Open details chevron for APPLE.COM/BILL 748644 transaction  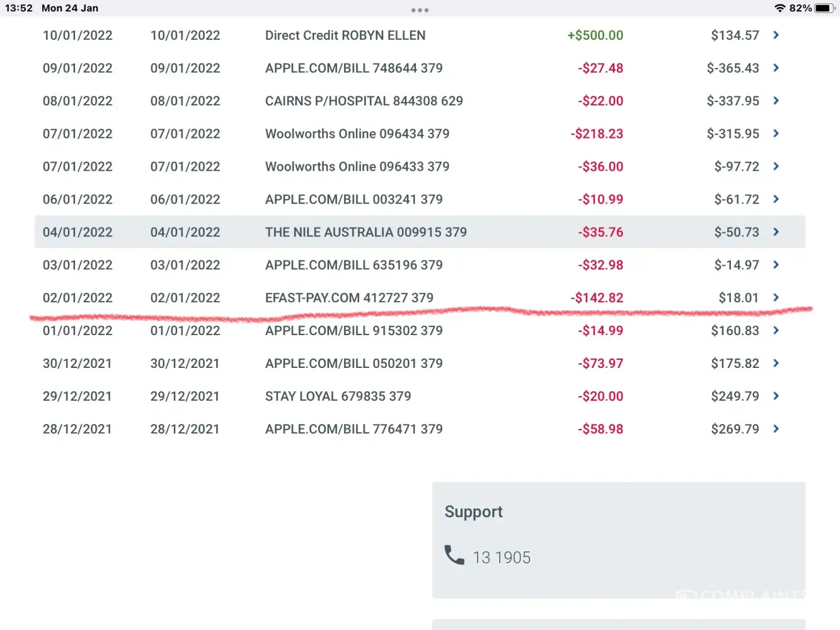(x=776, y=68)
